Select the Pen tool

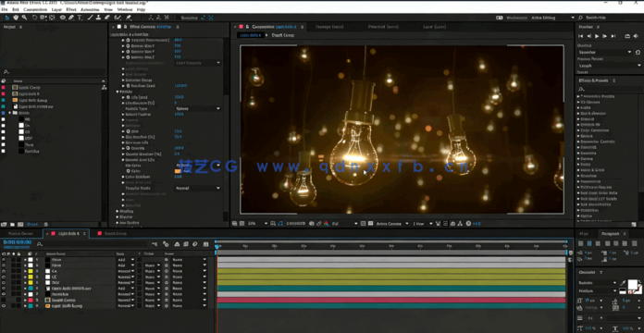pyautogui.click(x=71, y=18)
